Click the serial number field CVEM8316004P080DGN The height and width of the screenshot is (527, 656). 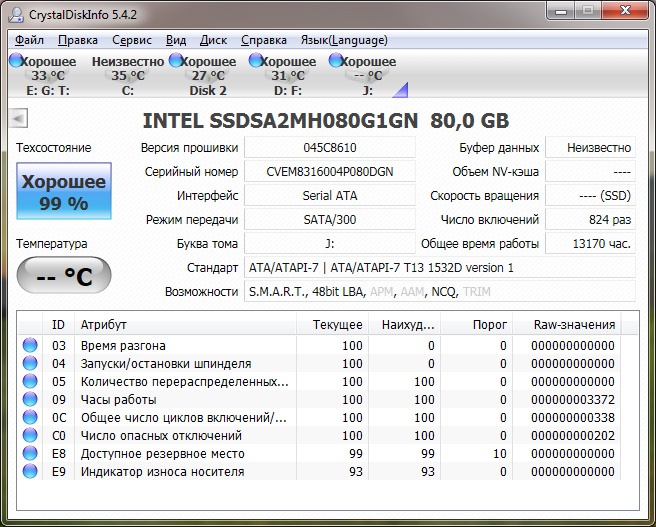[x=330, y=171]
